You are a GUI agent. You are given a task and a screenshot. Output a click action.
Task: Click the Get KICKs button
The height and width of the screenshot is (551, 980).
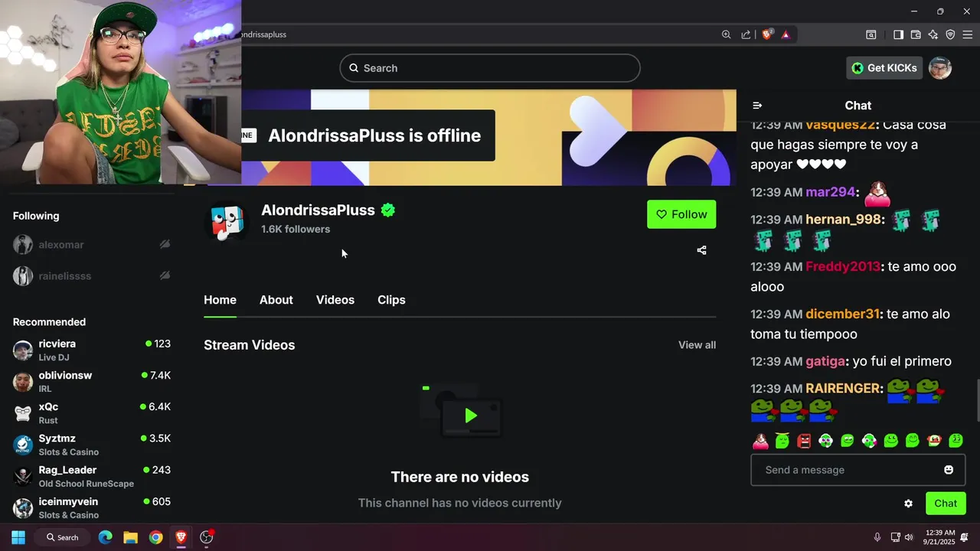tap(884, 68)
